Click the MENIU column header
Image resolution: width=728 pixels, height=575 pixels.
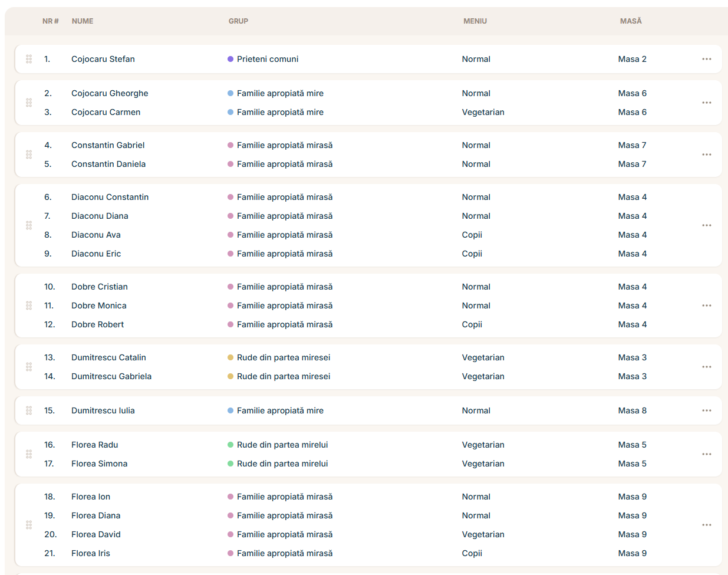click(x=475, y=21)
